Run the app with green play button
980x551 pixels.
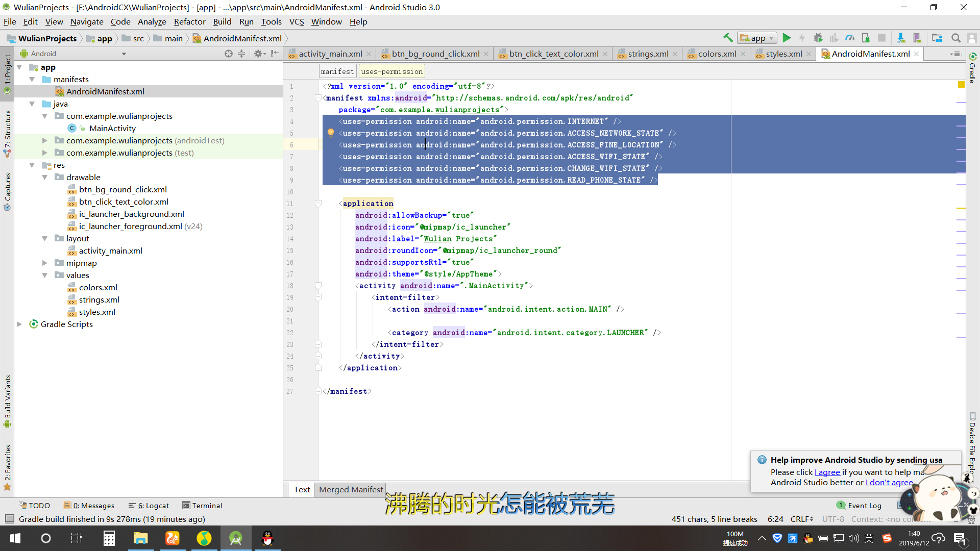(x=787, y=38)
